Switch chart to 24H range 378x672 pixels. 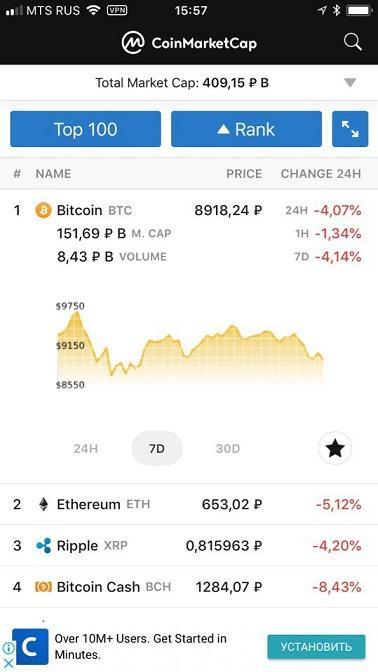[86, 449]
